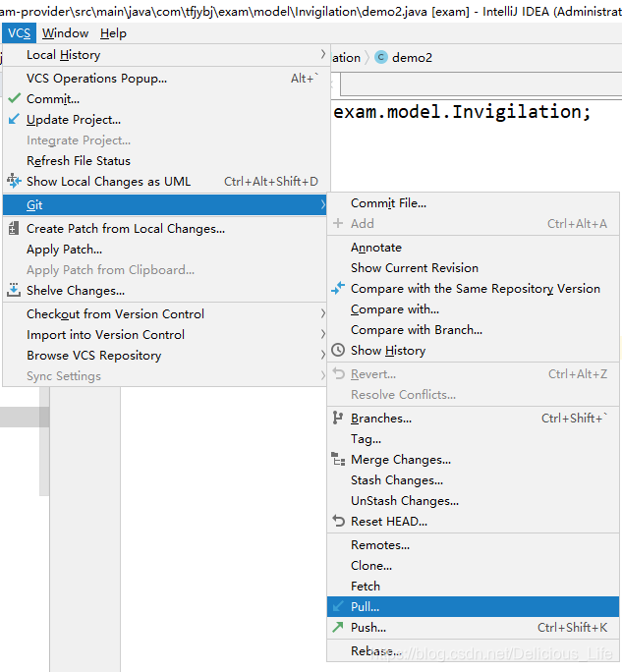Select Annotate in Git submenu
This screenshot has height=672, width=622.
tap(473, 248)
